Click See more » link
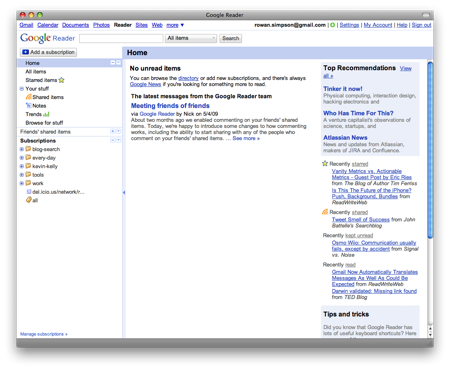Image resolution: width=450 pixels, height=370 pixels. click(x=246, y=138)
